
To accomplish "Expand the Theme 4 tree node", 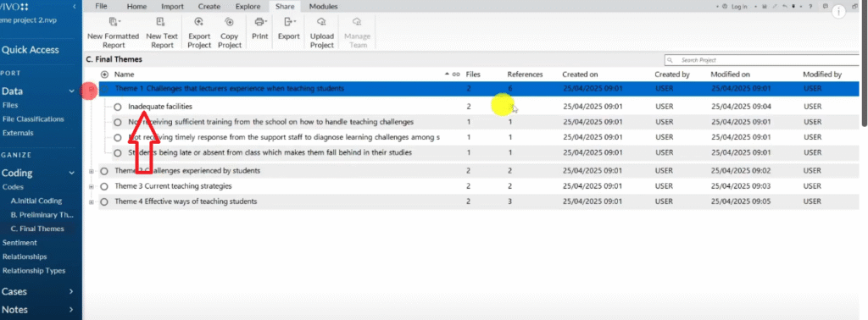I will pyautogui.click(x=92, y=201).
